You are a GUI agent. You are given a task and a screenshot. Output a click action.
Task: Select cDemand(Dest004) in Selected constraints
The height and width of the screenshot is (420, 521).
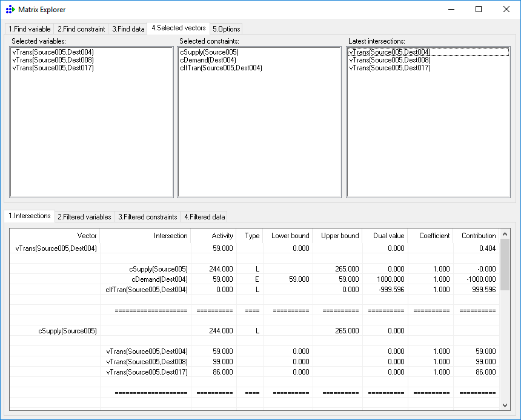tap(208, 60)
